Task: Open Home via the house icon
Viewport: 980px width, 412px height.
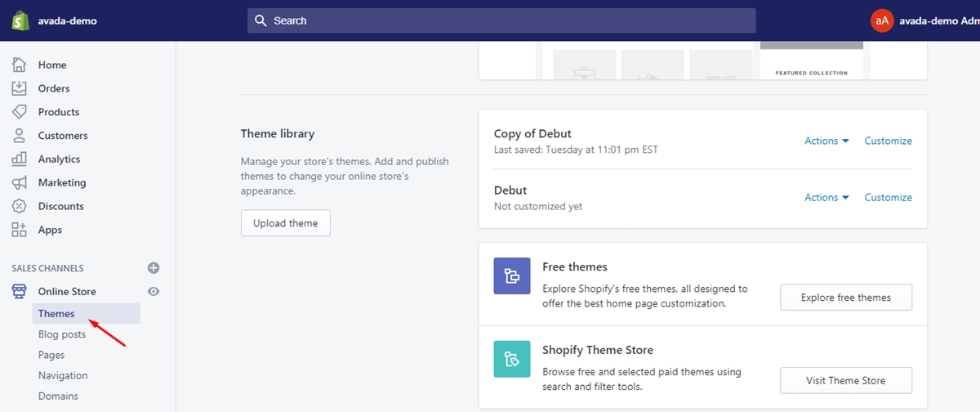Action: (x=20, y=65)
